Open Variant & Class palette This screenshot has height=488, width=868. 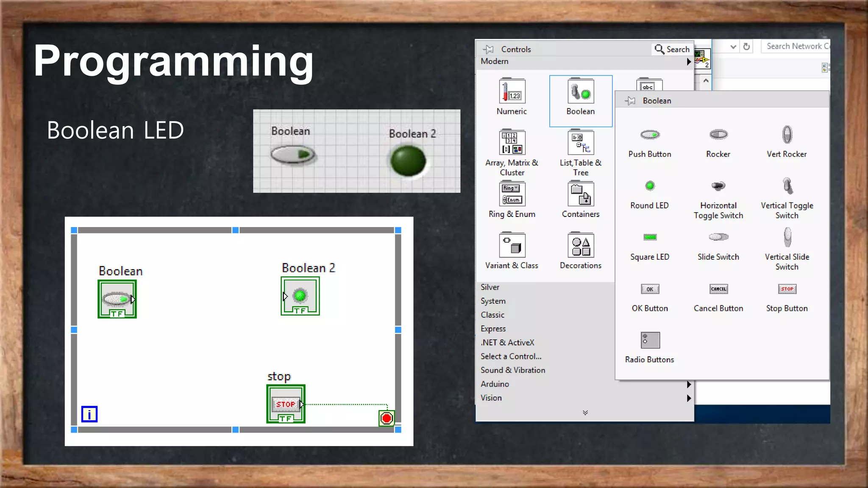(x=512, y=251)
